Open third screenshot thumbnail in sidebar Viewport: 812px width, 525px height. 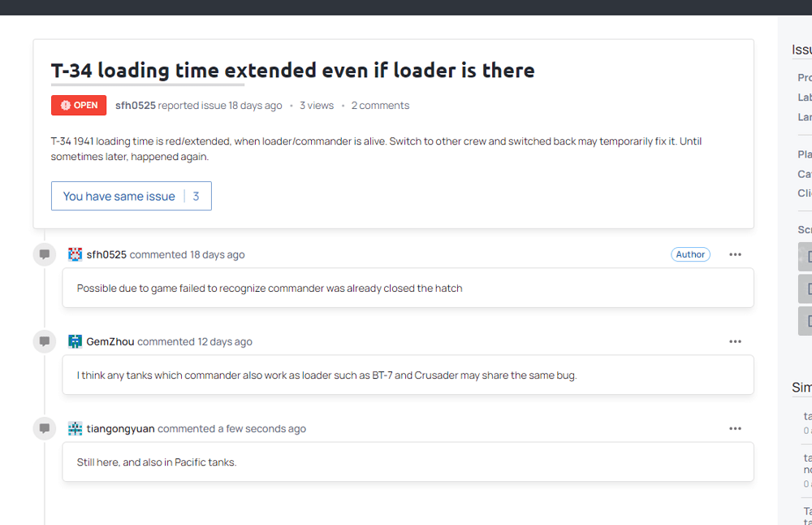(x=806, y=321)
